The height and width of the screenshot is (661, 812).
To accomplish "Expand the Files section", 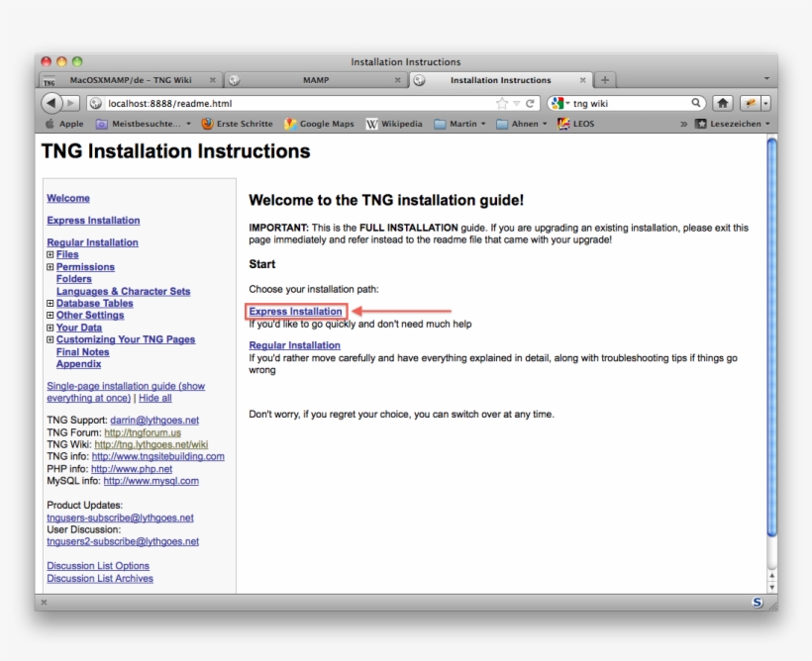I will pos(51,254).
